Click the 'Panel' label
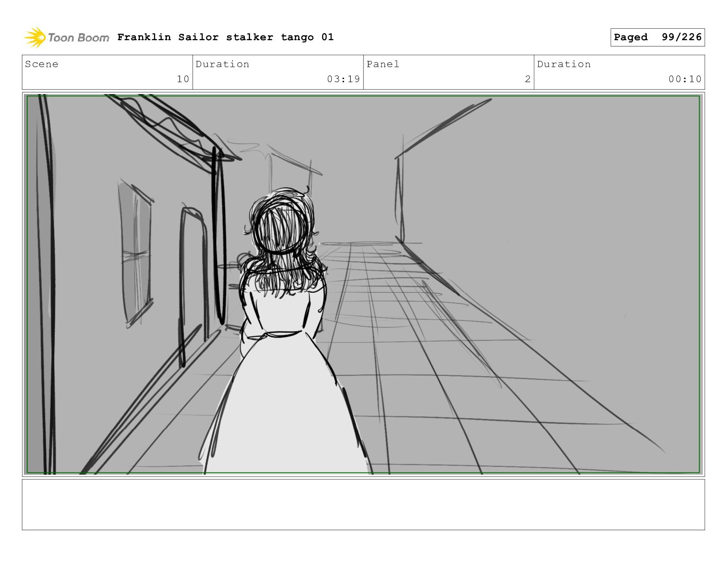728x563 pixels. [383, 64]
